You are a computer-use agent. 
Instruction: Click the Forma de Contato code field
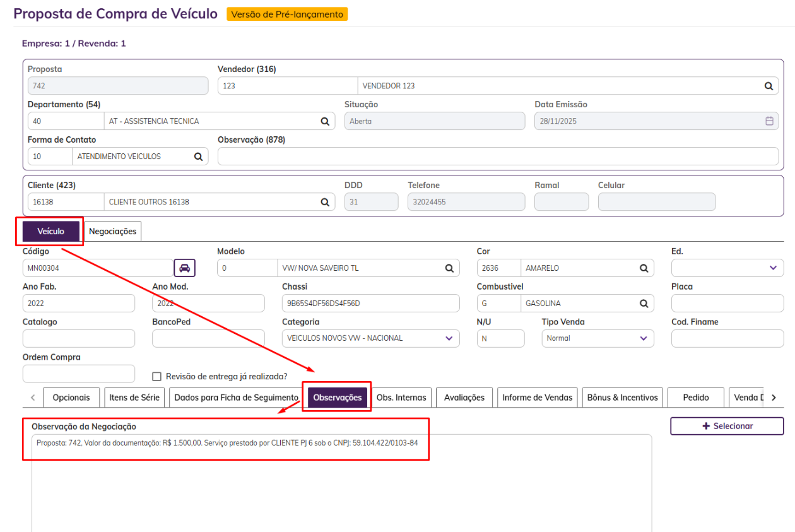point(50,157)
